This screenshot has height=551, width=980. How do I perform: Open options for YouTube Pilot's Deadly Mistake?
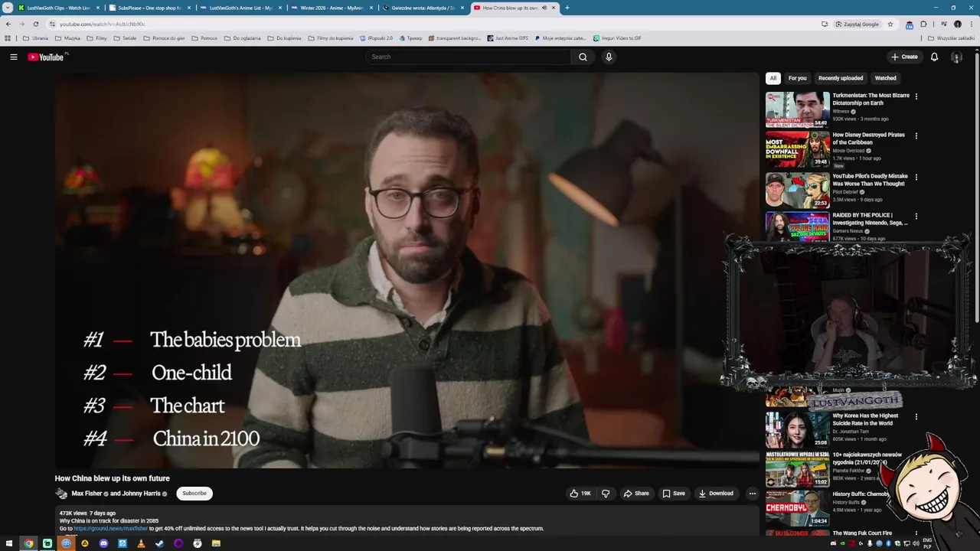coord(916,177)
